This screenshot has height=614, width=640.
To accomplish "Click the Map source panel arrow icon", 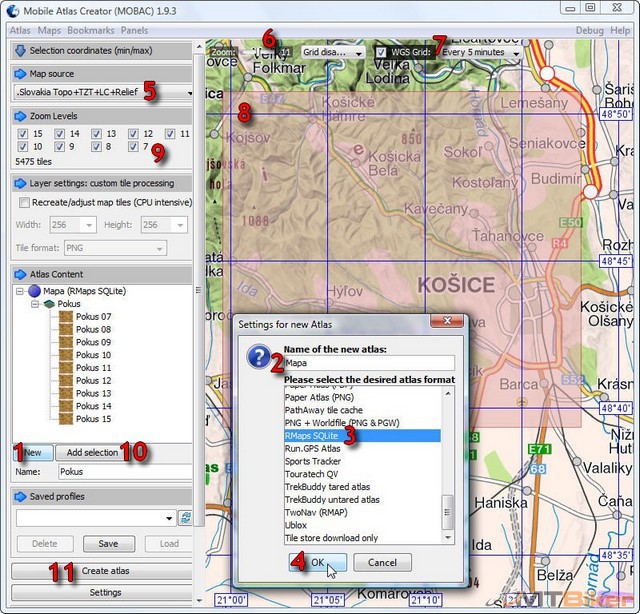I will tap(20, 74).
